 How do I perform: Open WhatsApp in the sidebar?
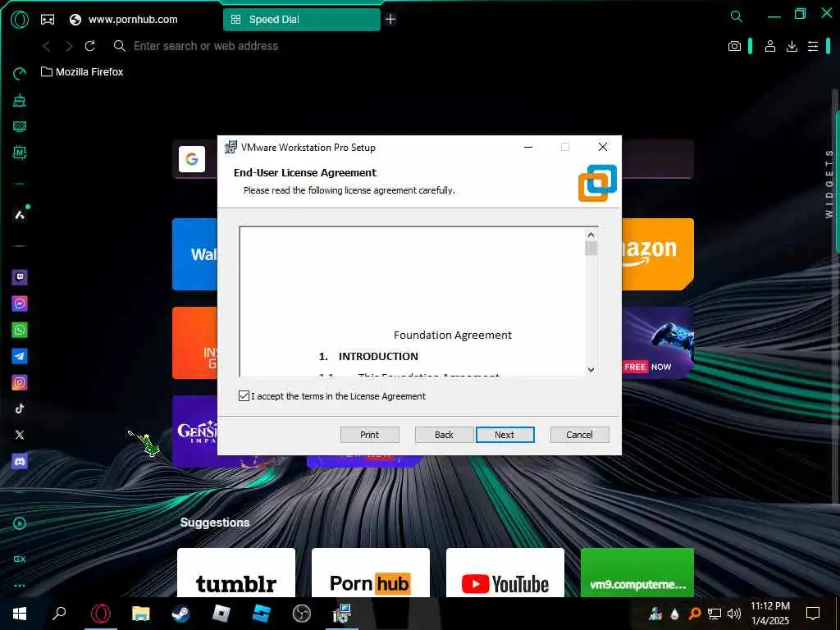click(20, 330)
